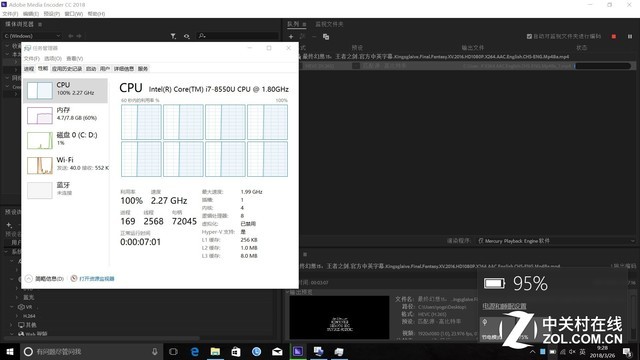The width and height of the screenshot is (640, 360).
Task: Switch to the 队列 queue tab
Action: tap(293, 24)
